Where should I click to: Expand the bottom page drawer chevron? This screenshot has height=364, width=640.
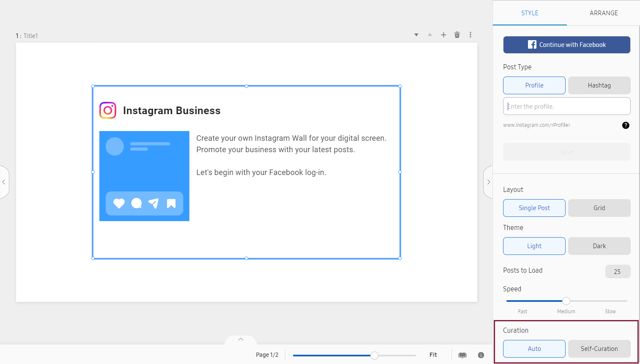(x=241, y=339)
